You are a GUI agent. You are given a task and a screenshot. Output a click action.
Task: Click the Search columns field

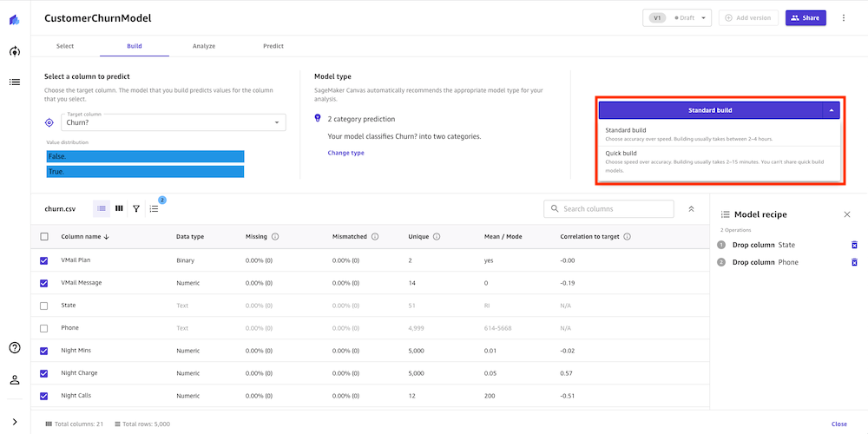(x=609, y=208)
